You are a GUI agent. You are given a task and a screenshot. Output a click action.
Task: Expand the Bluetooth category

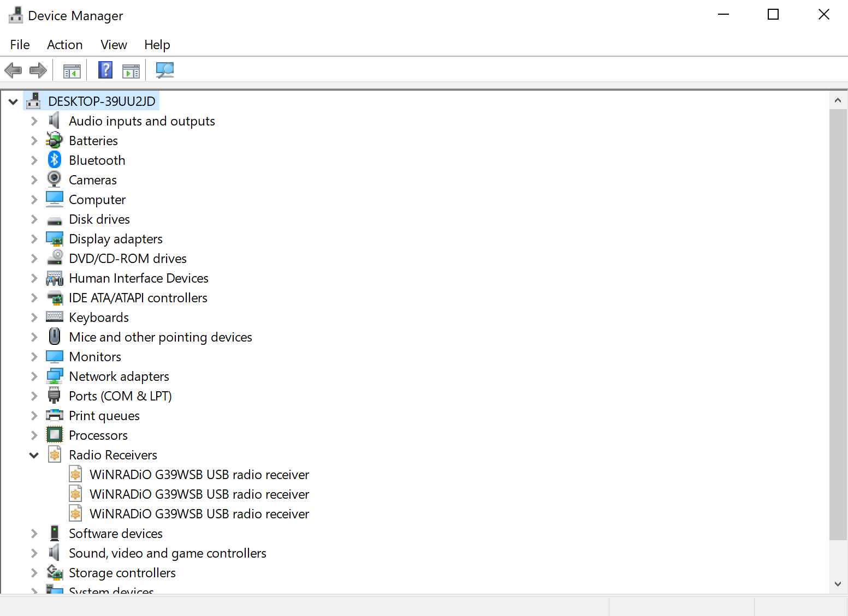pyautogui.click(x=34, y=160)
